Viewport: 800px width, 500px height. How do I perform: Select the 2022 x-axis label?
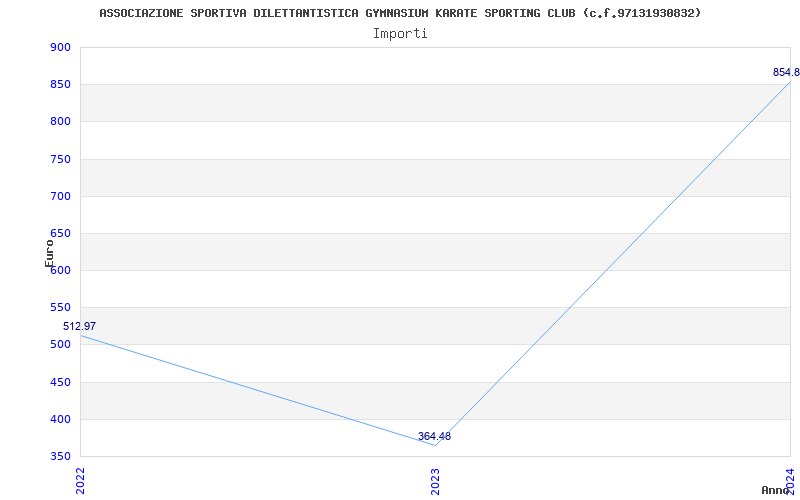81,481
